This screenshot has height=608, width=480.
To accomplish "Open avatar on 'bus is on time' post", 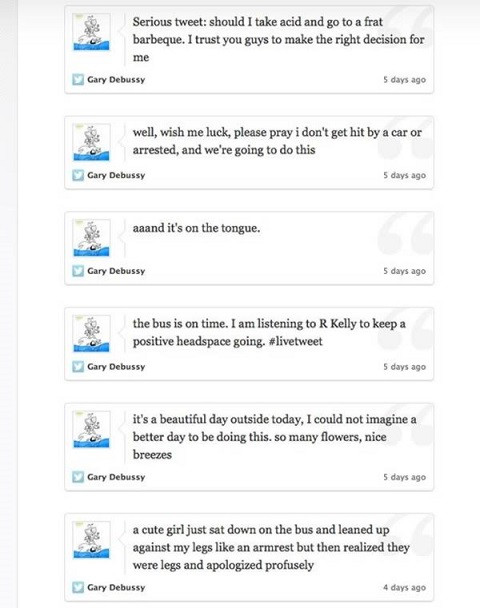I will tap(92, 334).
